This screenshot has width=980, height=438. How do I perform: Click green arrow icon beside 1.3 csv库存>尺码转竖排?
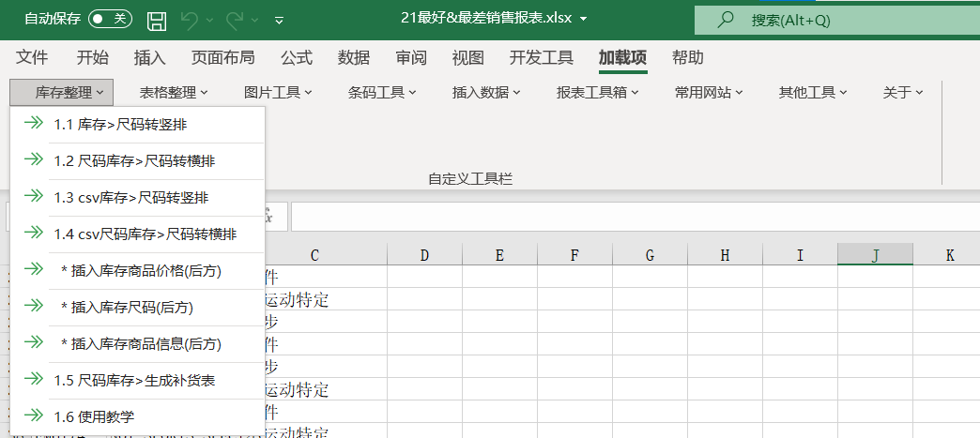pos(33,196)
